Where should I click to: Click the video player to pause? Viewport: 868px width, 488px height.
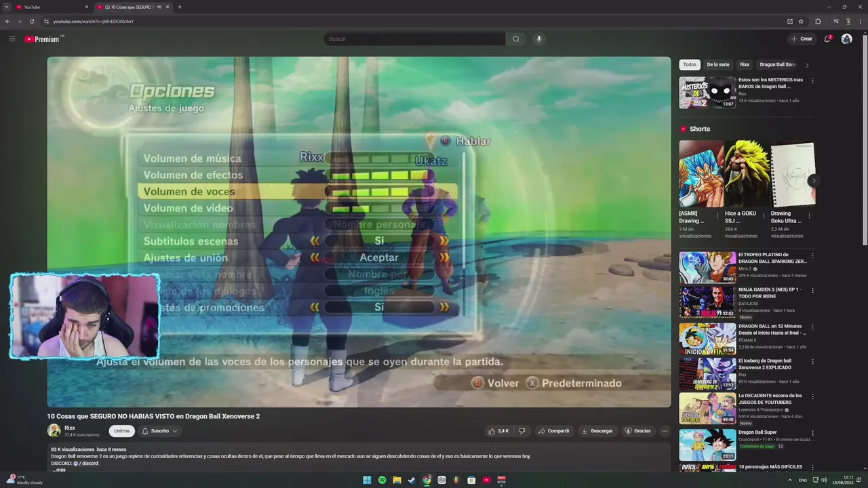click(x=359, y=232)
